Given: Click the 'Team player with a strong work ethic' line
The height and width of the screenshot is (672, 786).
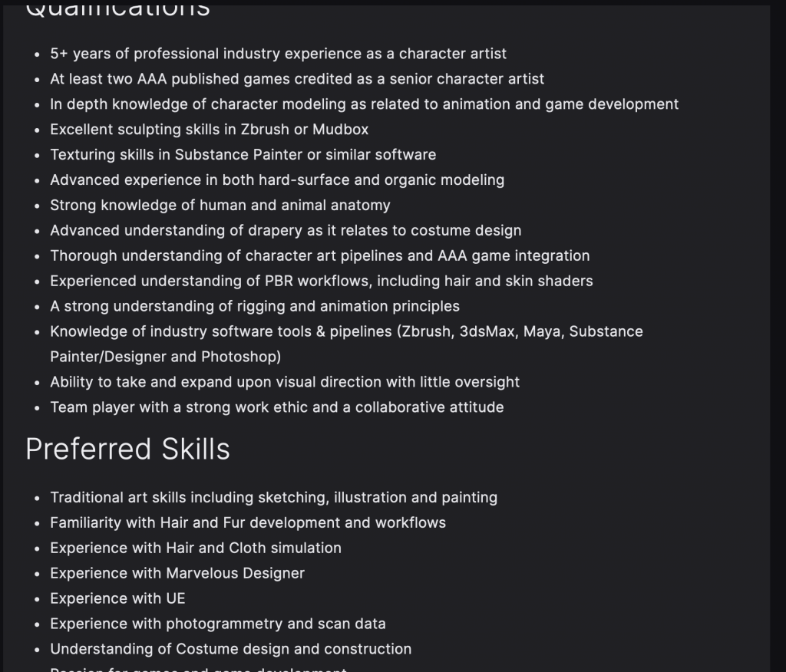Looking at the screenshot, I should (276, 407).
